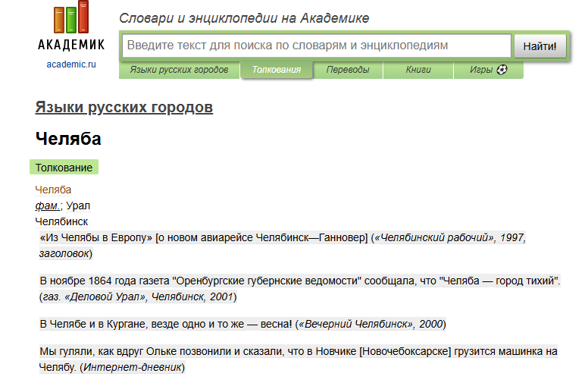588x386 pixels.
Task: Click the Интернет-дневник source citation
Action: pyautogui.click(x=133, y=367)
